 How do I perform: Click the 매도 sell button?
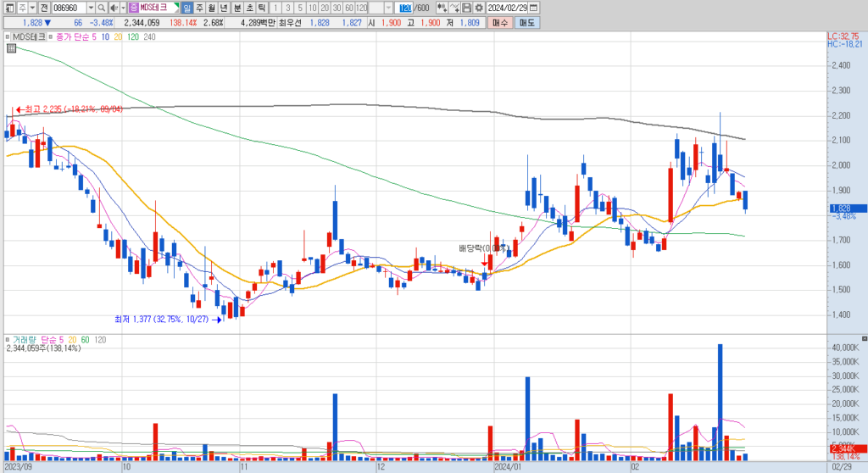click(526, 23)
